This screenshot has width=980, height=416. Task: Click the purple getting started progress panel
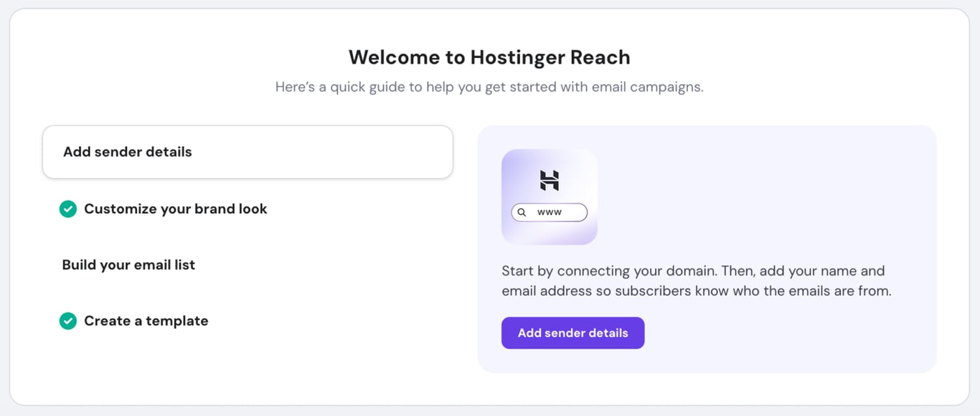coord(707,248)
